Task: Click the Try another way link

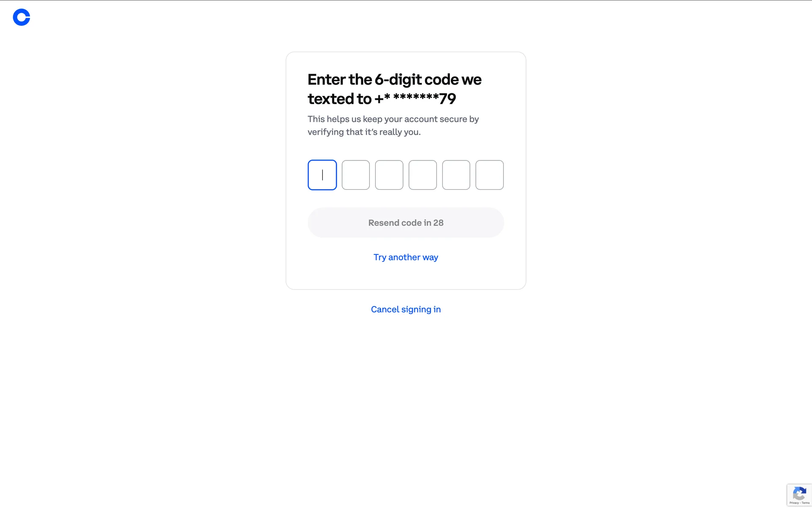Action: [406, 257]
